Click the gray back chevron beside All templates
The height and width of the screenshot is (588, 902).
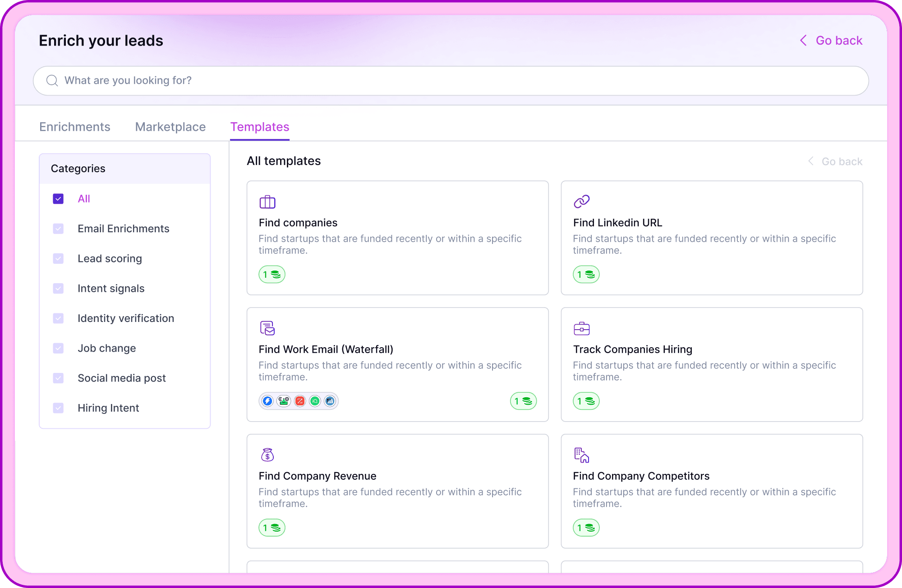[x=810, y=161]
